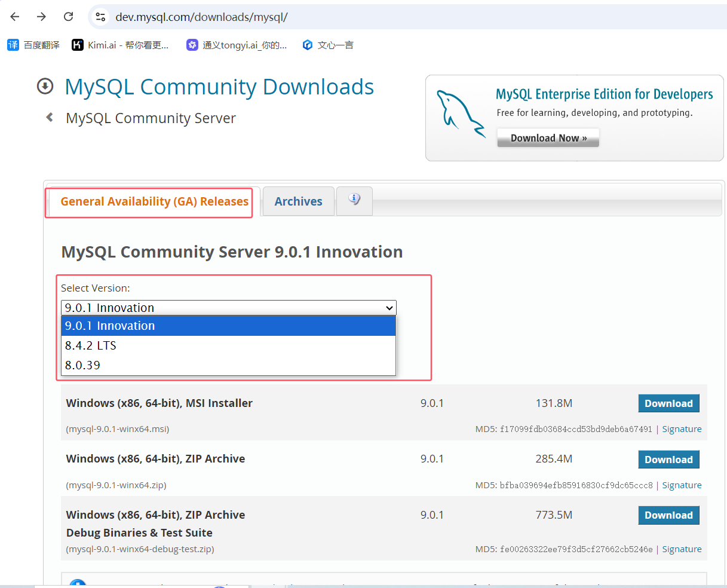Download the 285.4M ZIP Archive

point(668,460)
